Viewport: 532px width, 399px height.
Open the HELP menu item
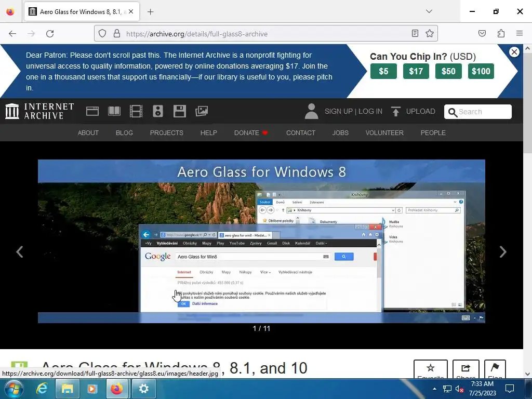209,132
